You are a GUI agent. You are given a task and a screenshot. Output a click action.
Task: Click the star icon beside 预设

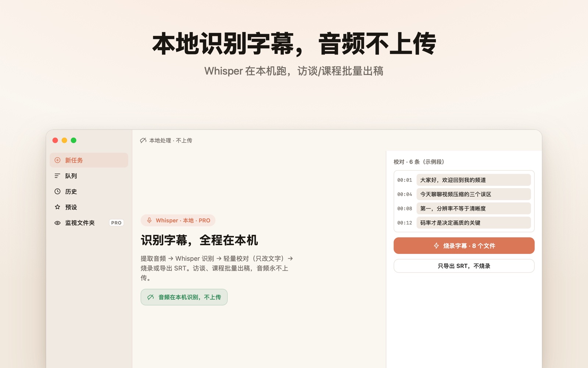pos(57,207)
